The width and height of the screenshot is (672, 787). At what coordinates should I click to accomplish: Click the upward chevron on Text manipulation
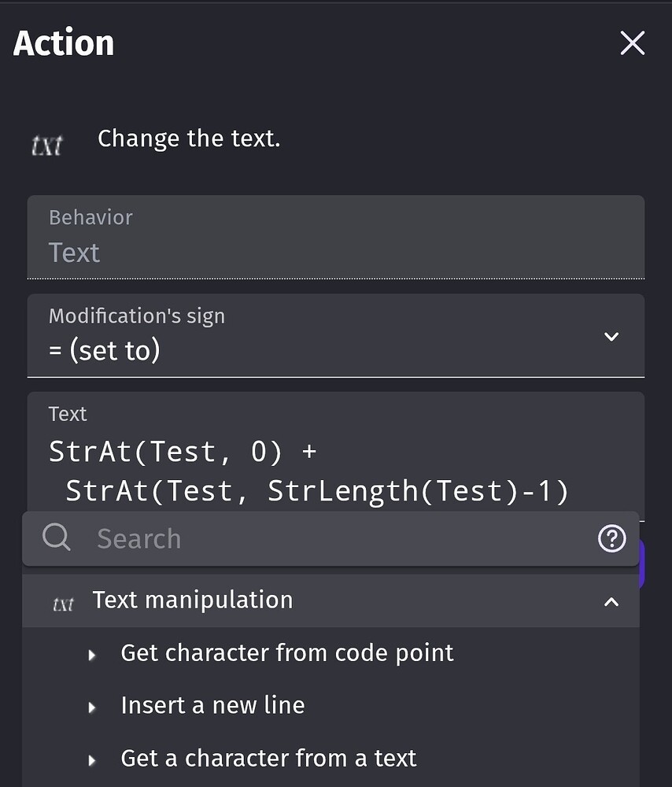tap(612, 600)
